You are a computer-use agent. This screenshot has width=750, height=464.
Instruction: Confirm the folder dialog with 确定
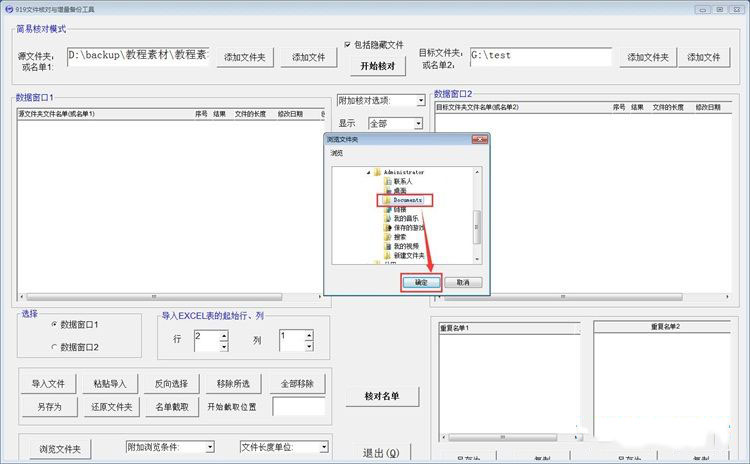pyautogui.click(x=421, y=282)
